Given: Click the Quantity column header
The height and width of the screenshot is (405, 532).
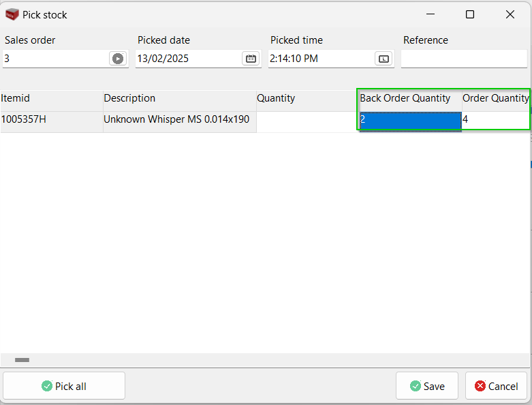Looking at the screenshot, I should 307,99.
